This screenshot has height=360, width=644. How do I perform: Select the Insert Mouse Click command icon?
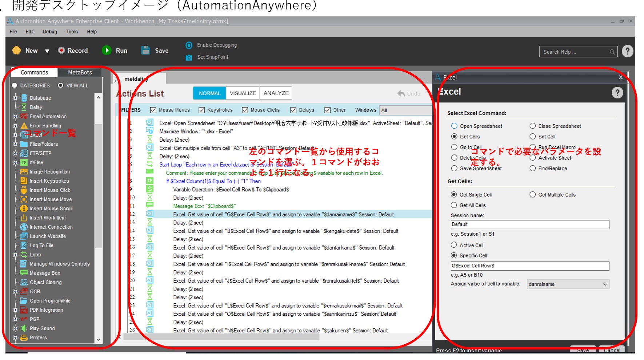tap(24, 190)
